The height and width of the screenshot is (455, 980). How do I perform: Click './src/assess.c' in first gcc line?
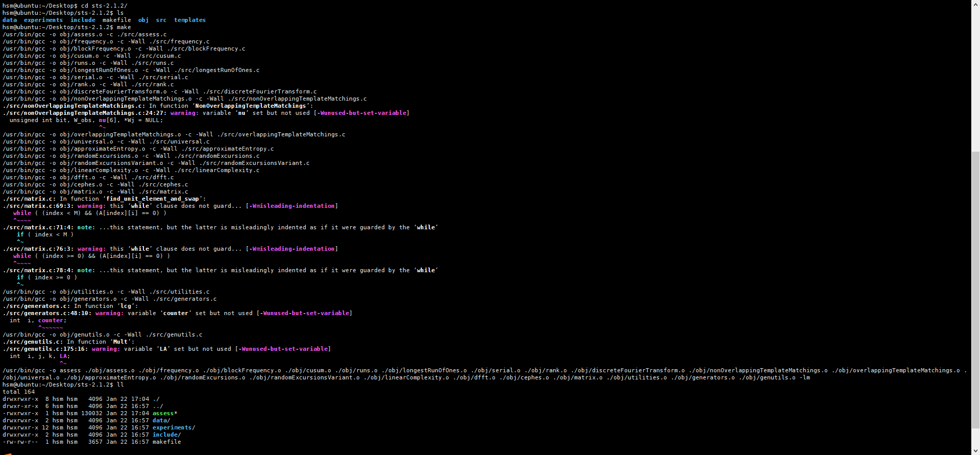[142, 34]
